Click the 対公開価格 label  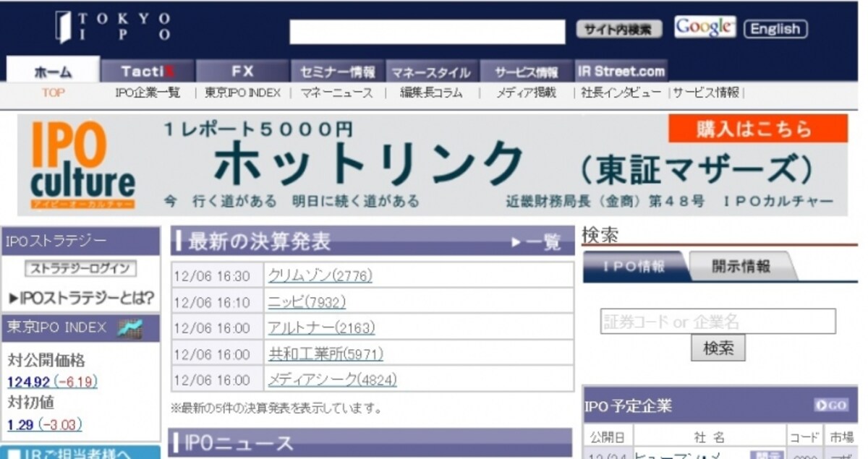pos(46,361)
